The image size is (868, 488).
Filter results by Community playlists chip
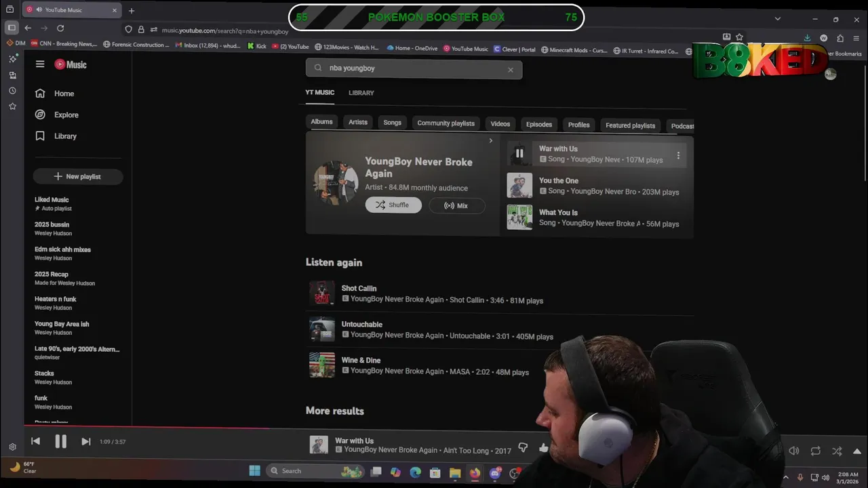pyautogui.click(x=446, y=123)
